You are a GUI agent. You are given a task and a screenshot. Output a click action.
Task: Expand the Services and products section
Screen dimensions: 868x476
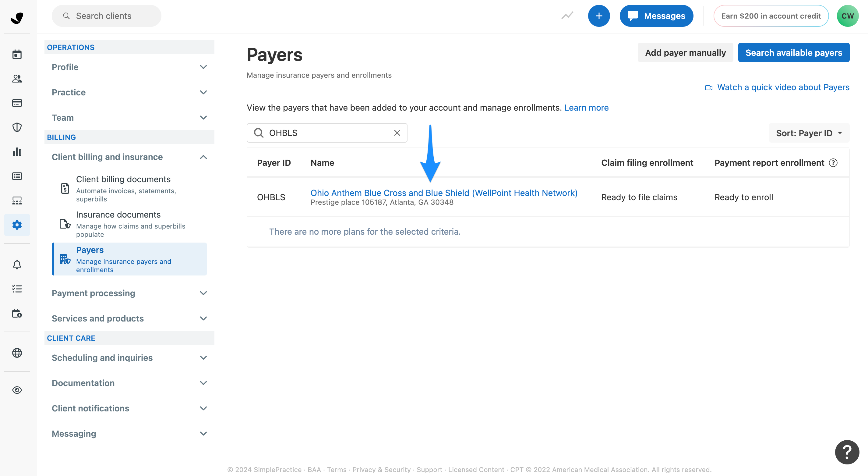pos(129,318)
